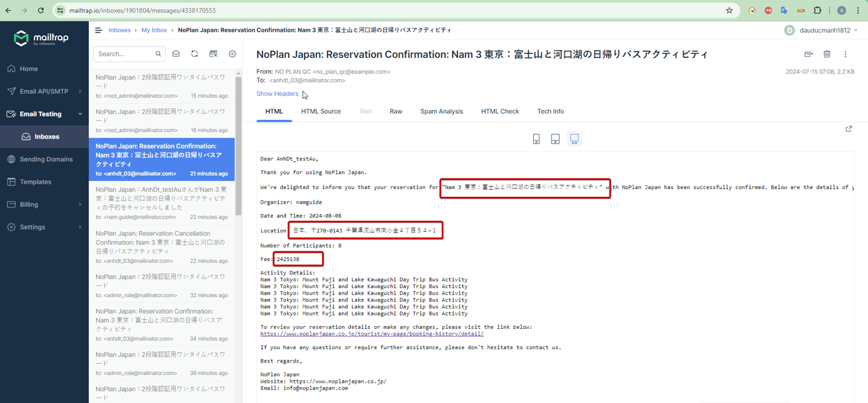Mark all messages as read envelope icon
Screen dimensions: 868x403
tap(176, 54)
